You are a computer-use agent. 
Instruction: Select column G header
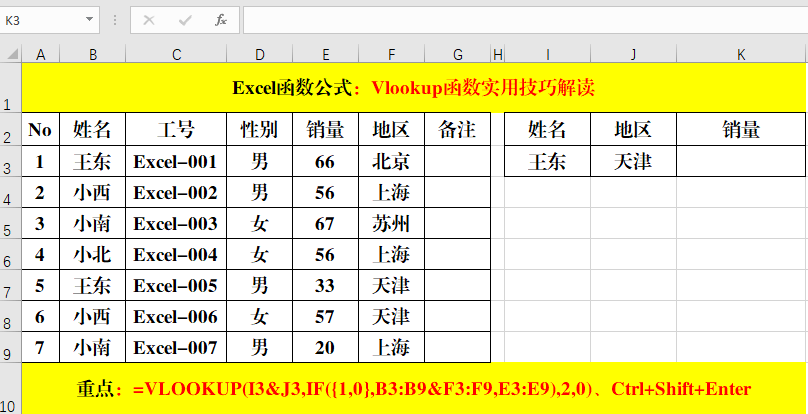click(458, 54)
